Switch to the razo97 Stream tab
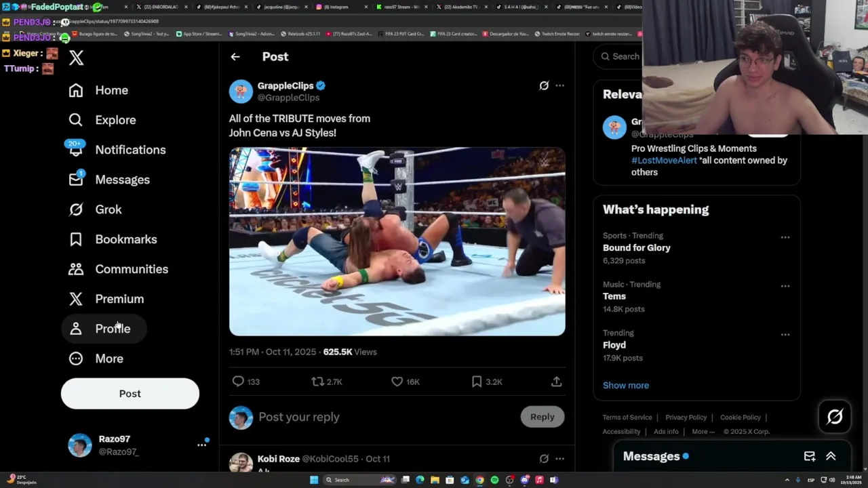This screenshot has height=488, width=868. coord(402,7)
